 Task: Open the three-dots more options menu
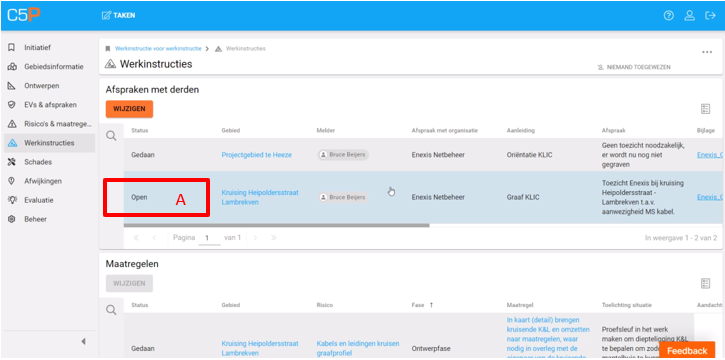coord(707,52)
